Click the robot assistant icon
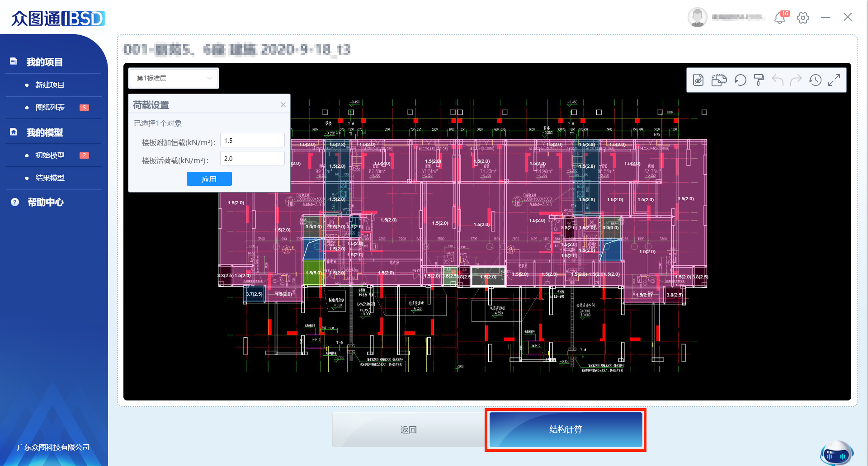This screenshot has width=868, height=466. pyautogui.click(x=836, y=453)
